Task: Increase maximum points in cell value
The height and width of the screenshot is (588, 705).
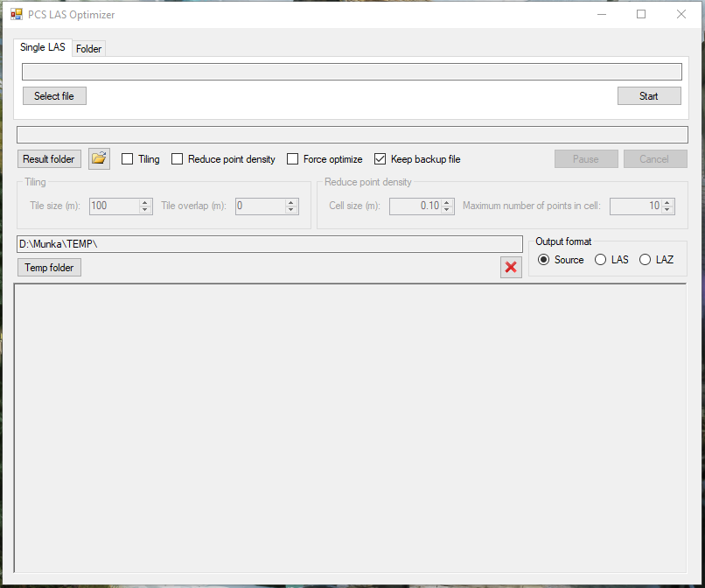Action: pyautogui.click(x=667, y=202)
